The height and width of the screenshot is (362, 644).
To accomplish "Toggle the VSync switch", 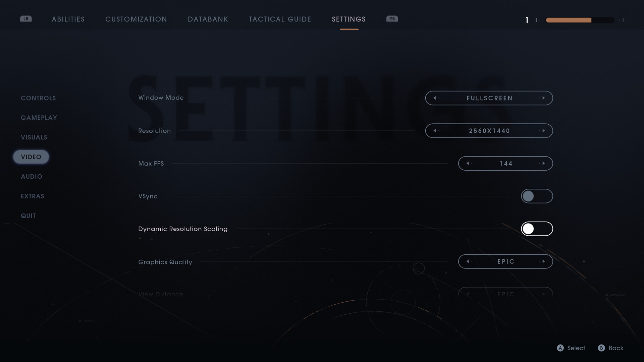I will (x=537, y=196).
